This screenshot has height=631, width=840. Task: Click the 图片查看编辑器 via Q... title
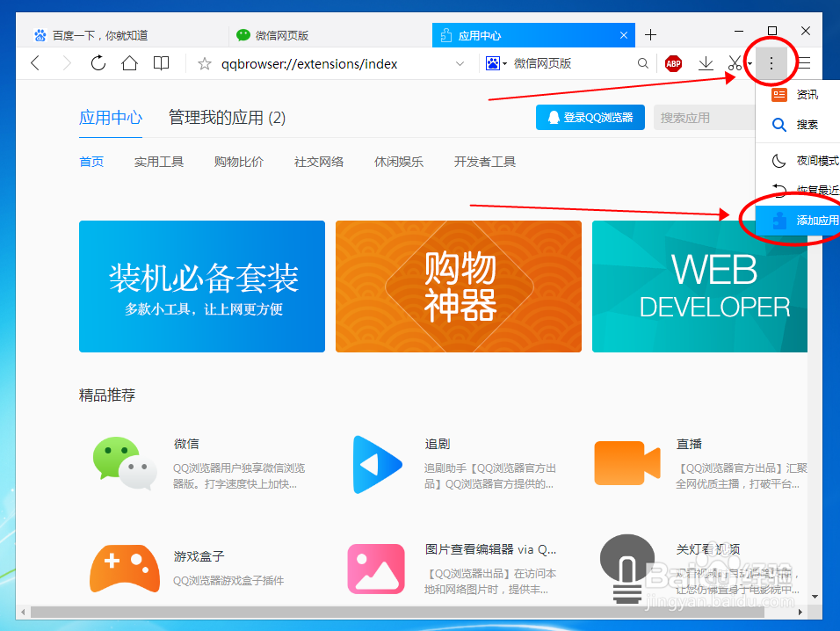(490, 549)
